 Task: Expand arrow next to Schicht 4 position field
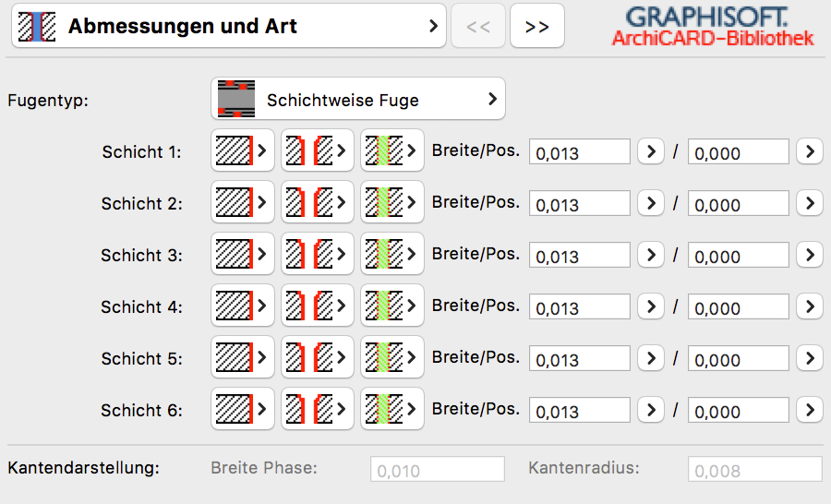809,306
